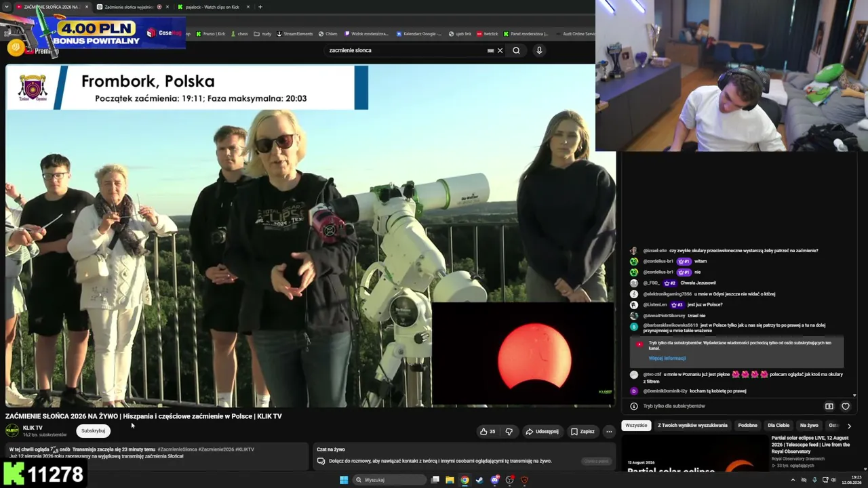This screenshot has width=868, height=488.
Task: Open Task View on the taskbar
Action: tap(435, 480)
